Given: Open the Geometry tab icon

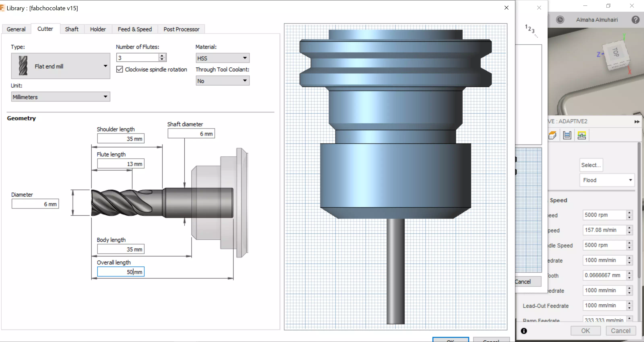Looking at the screenshot, I should point(552,135).
